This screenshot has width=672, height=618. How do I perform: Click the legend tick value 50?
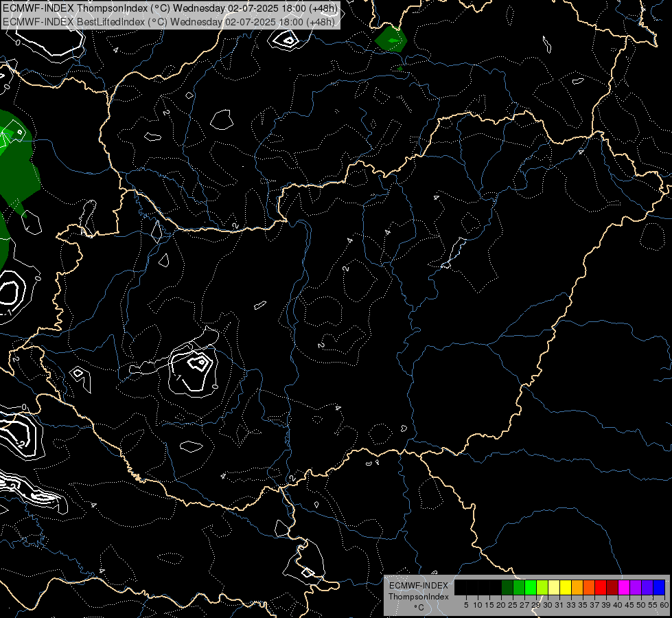[x=641, y=605]
